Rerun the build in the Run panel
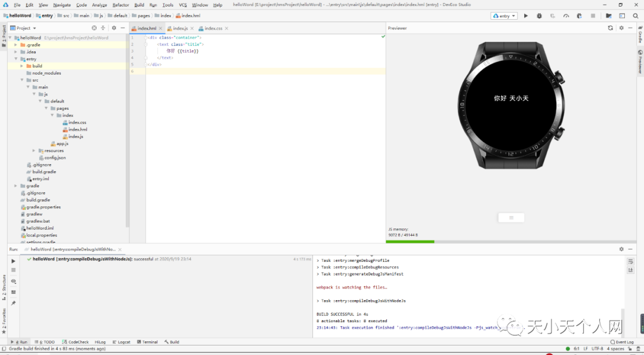Image resolution: width=644 pixels, height=355 pixels. pos(13,261)
